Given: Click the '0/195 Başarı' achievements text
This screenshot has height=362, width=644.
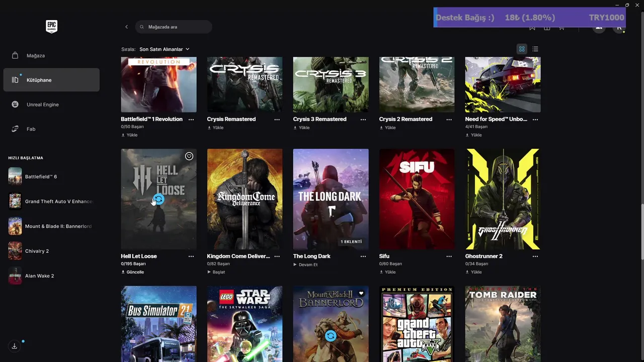Looking at the screenshot, I should pyautogui.click(x=133, y=264).
